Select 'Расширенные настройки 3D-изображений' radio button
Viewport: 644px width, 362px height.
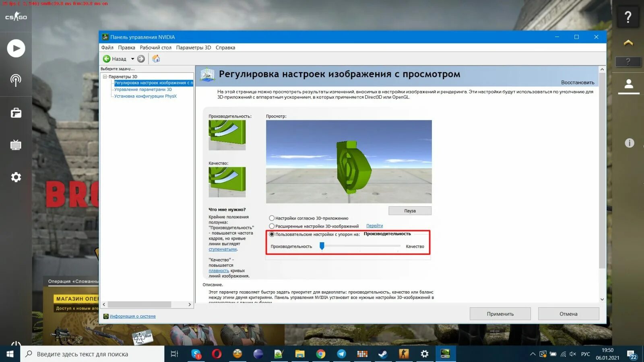point(272,226)
